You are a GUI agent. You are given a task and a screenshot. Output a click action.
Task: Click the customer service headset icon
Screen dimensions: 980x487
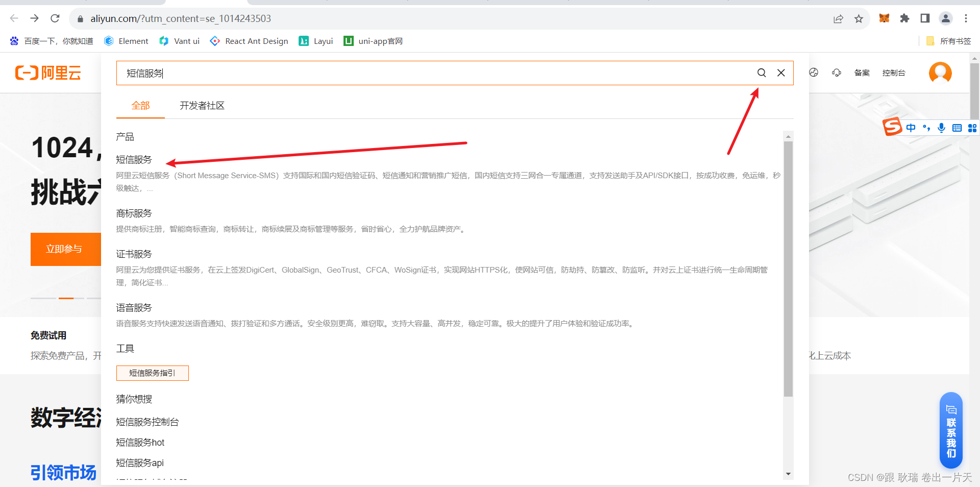[837, 72]
